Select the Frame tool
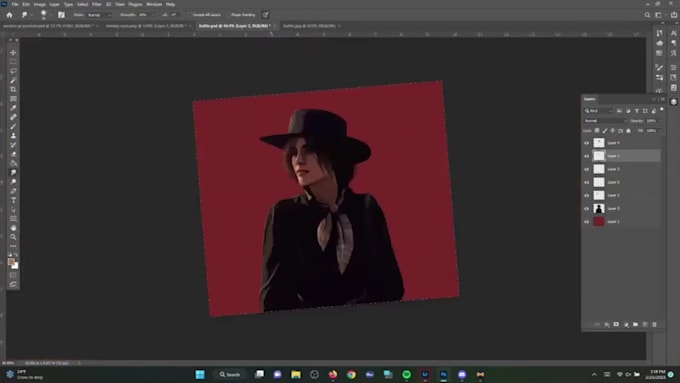680x383 pixels. (13, 99)
